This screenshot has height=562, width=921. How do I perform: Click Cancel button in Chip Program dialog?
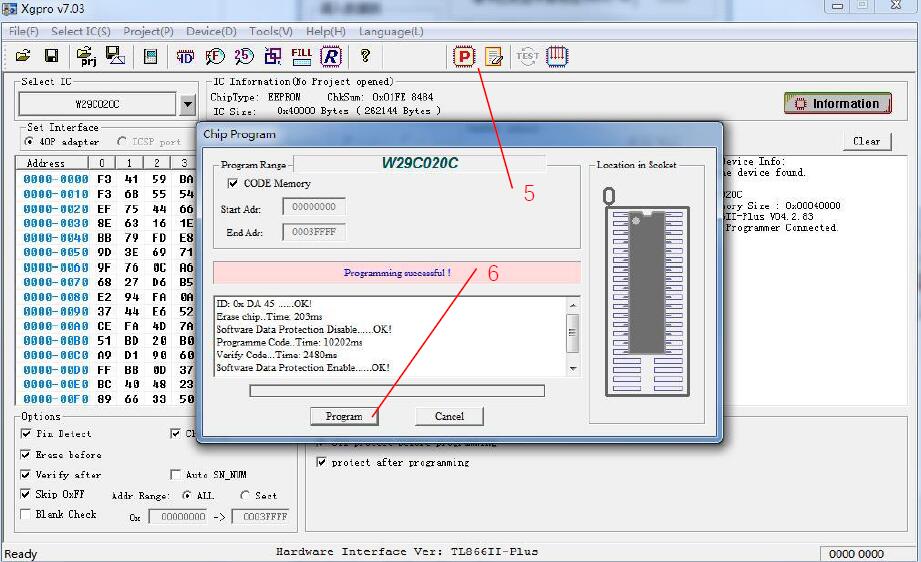click(449, 416)
